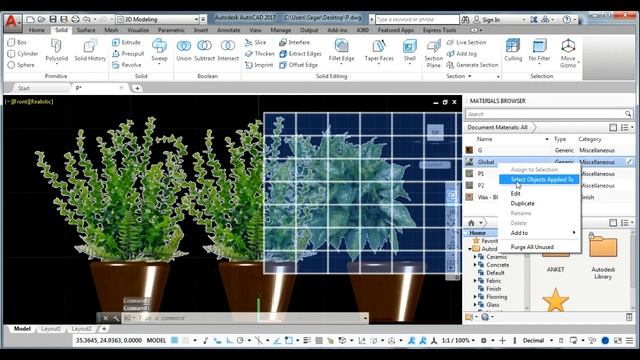The image size is (640, 360).
Task: Click the keyword search box
Action: coord(417,19)
